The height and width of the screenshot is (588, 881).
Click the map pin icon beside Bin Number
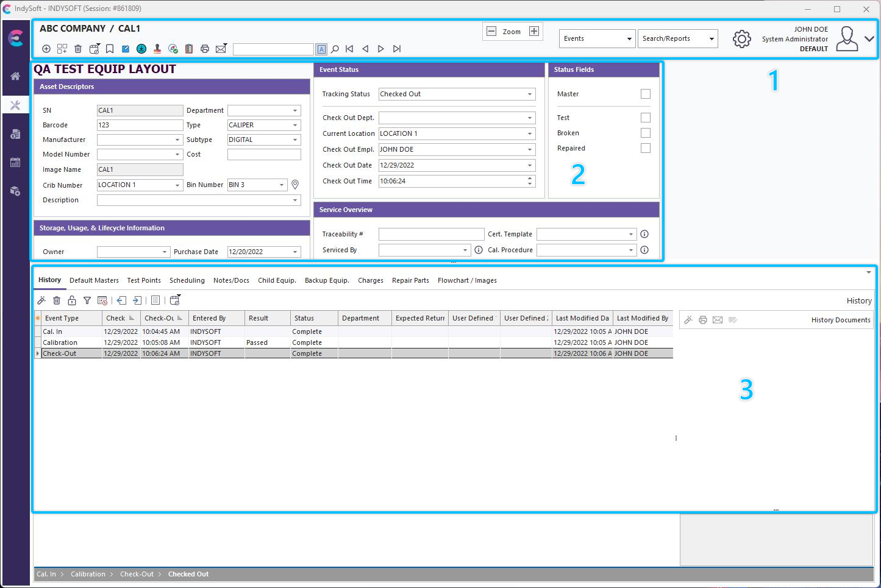click(295, 185)
